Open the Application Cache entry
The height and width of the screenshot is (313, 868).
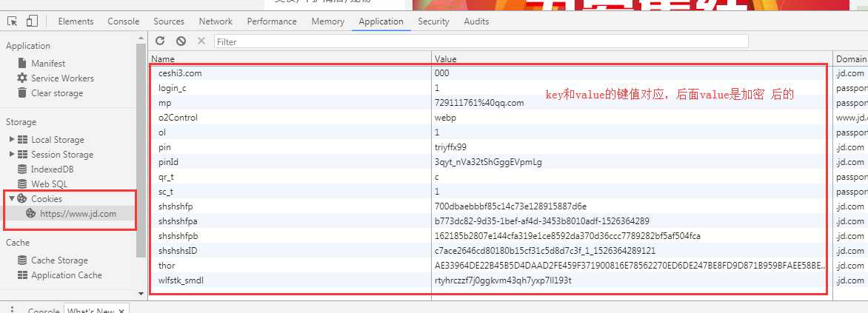coord(67,275)
